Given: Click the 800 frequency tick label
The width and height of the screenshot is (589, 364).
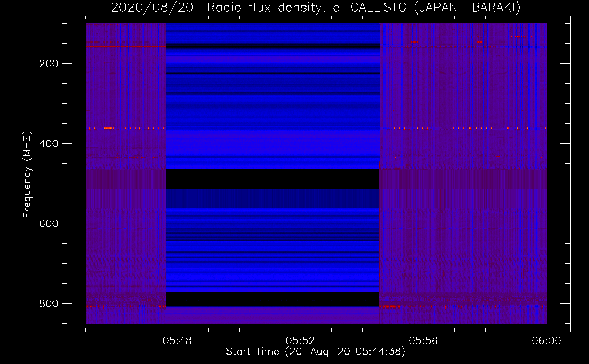Looking at the screenshot, I should (x=49, y=303).
